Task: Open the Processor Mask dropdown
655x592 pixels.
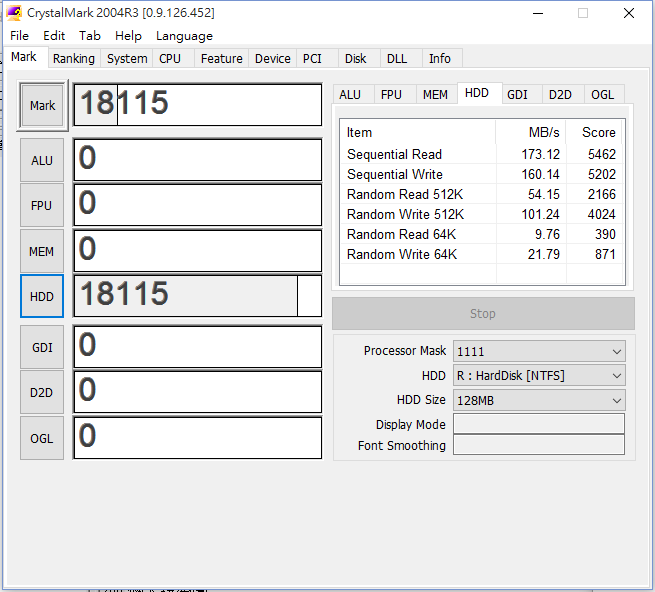Action: (x=539, y=351)
